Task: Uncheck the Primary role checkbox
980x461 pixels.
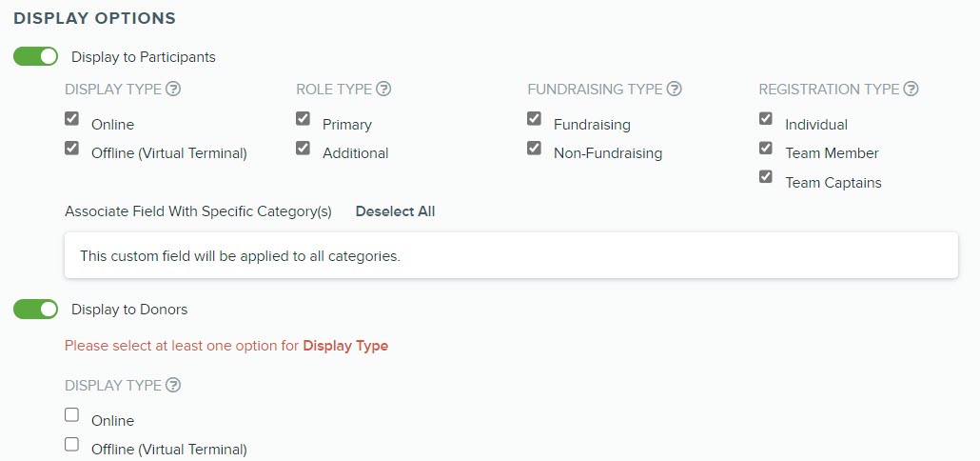Action: pos(304,118)
